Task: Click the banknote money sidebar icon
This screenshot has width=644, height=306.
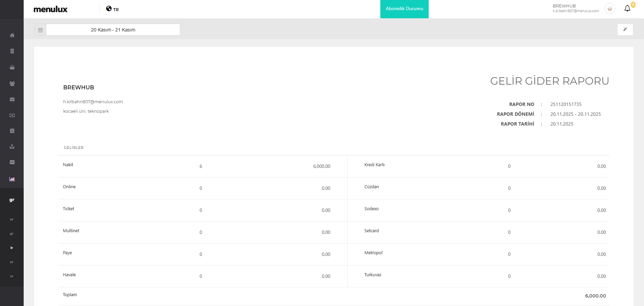Action: tap(12, 115)
